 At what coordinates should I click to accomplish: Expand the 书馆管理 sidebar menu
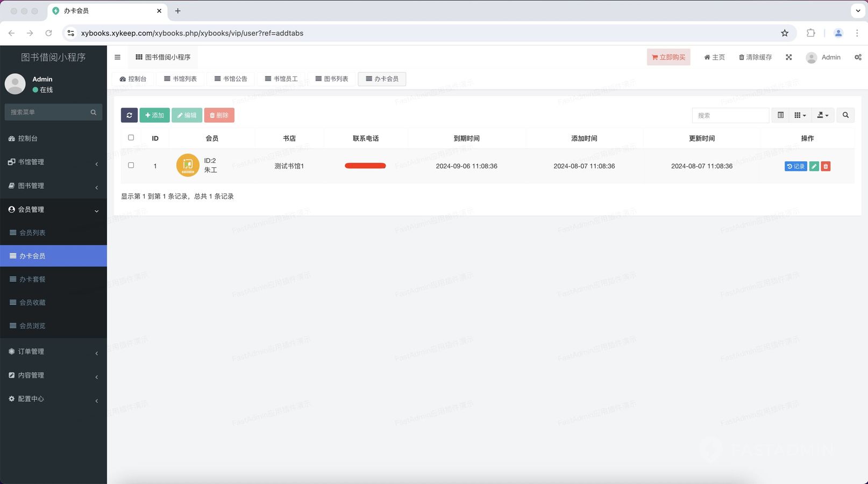coord(53,162)
